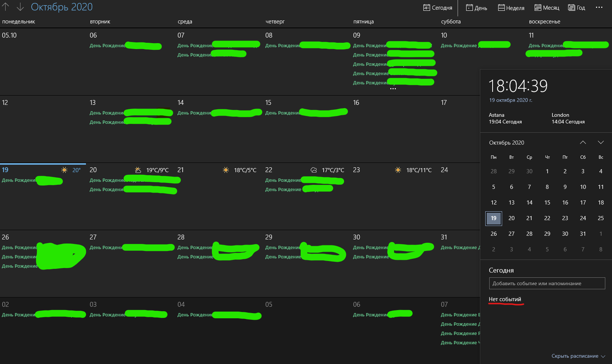This screenshot has width=612, height=364.
Task: Open birthday event on day 31
Action: pos(460,248)
